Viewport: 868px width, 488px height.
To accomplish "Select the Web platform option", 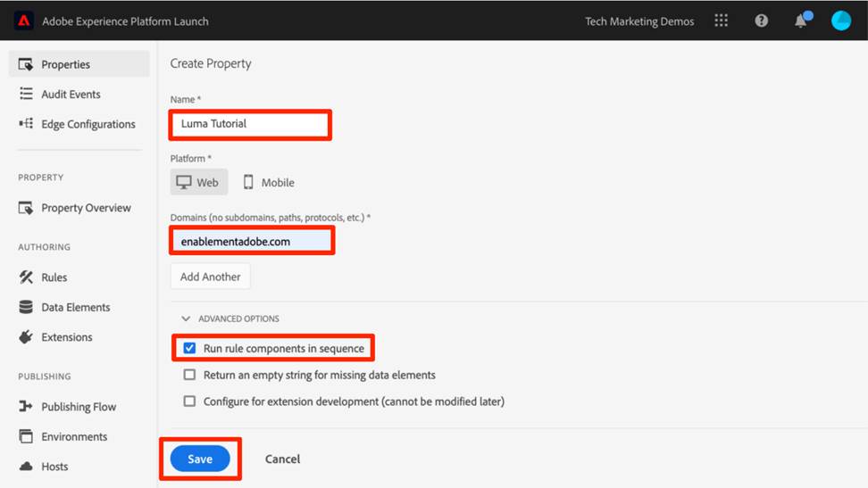I will click(x=198, y=182).
